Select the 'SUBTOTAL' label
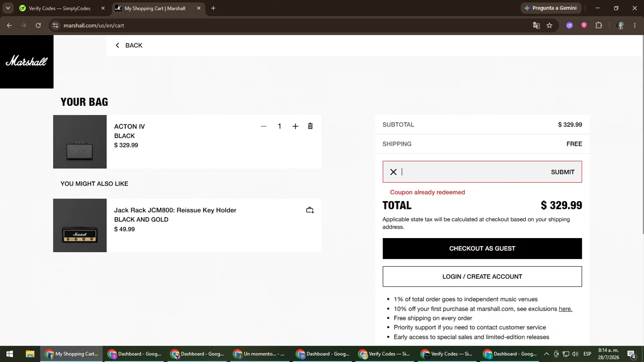 pos(398,125)
